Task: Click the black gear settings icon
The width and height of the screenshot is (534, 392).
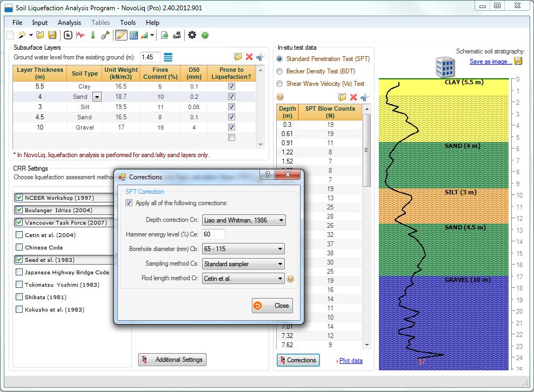Action: coord(192,35)
